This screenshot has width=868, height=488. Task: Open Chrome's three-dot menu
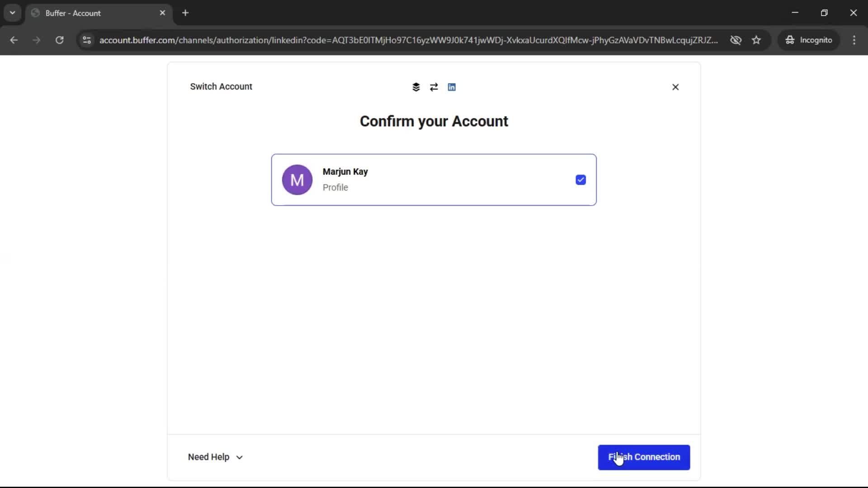click(854, 40)
